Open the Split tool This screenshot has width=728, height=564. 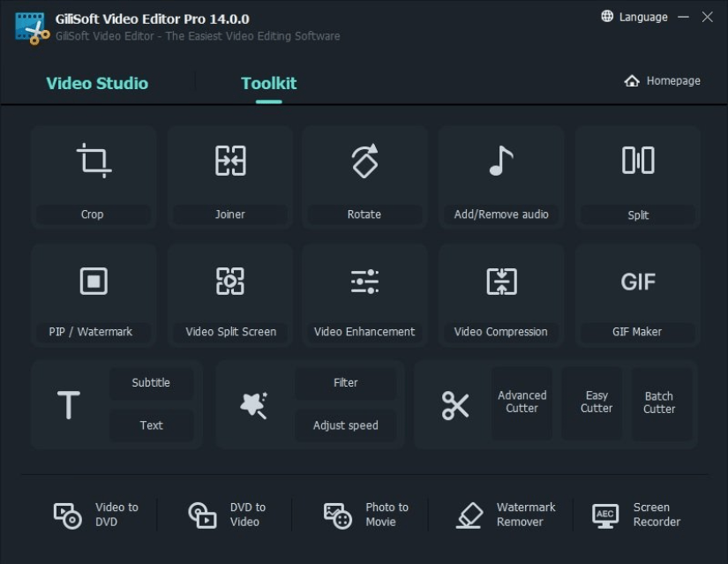[x=638, y=177]
